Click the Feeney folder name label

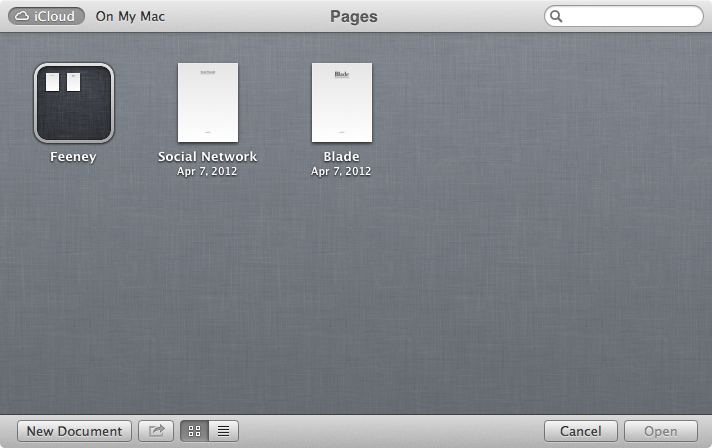point(73,157)
